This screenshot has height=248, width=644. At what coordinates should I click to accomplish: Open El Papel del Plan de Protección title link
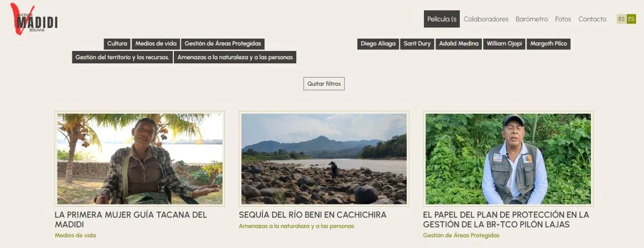[506, 220]
